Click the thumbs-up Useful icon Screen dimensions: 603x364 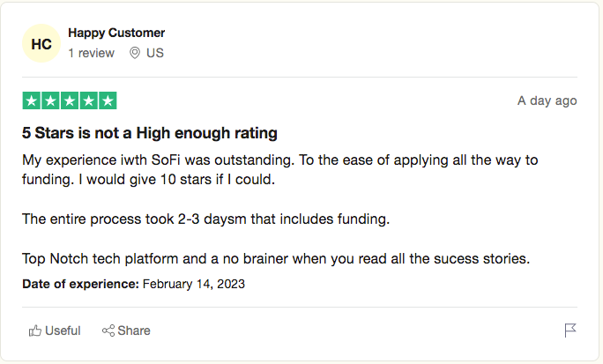35,331
